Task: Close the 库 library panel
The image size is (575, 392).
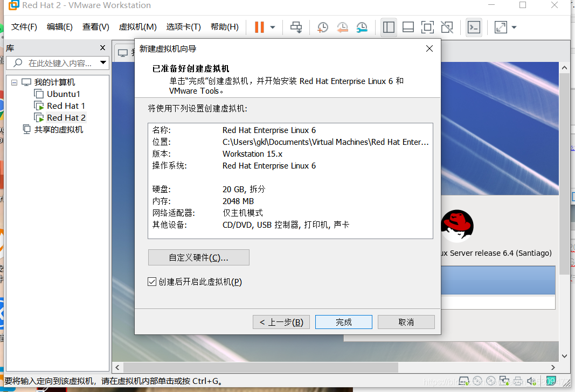Action: point(103,47)
